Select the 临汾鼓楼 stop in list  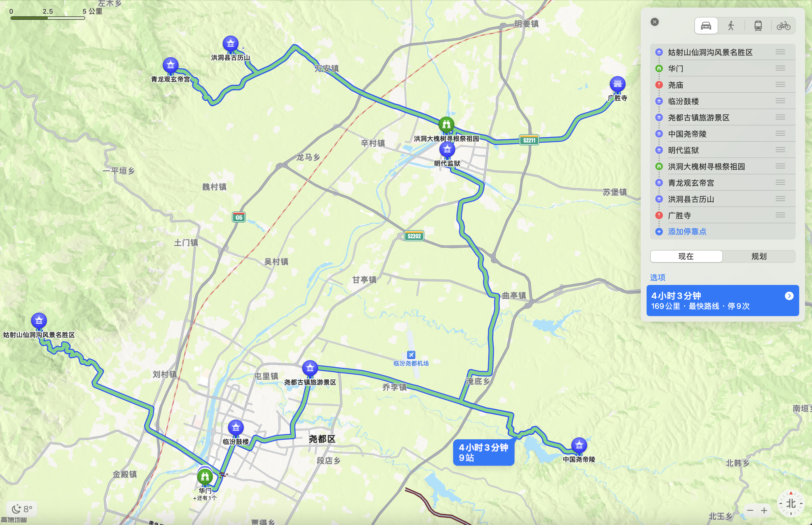point(684,101)
